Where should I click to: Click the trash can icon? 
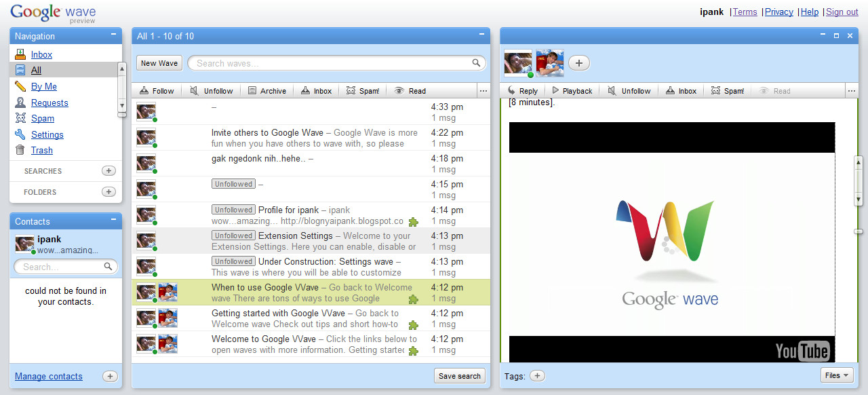point(20,150)
